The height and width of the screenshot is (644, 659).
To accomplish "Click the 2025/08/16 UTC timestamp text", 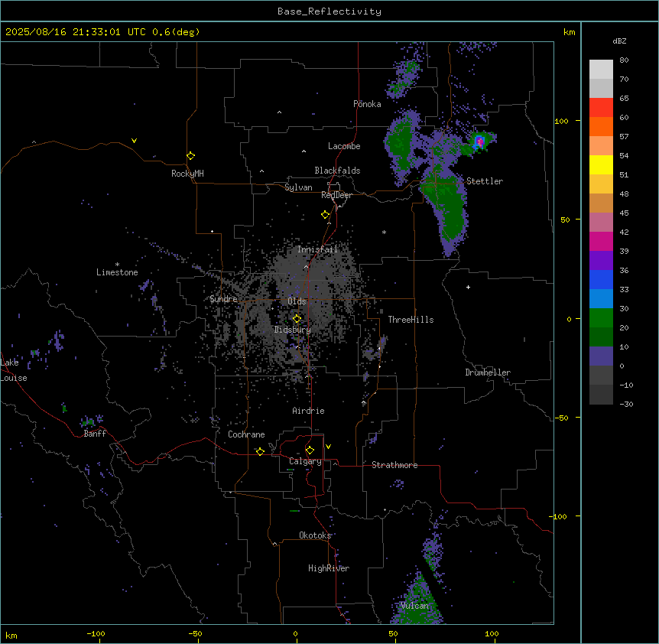I will [x=102, y=32].
